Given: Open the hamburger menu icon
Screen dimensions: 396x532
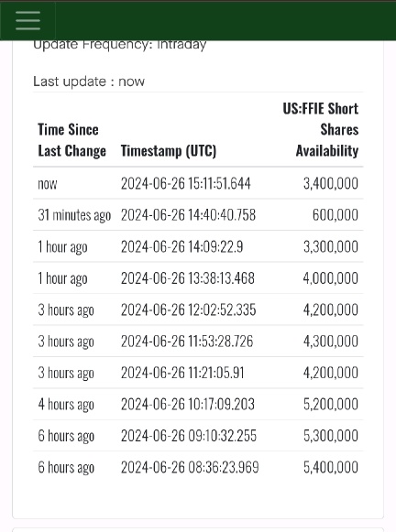Looking at the screenshot, I should click(x=27, y=20).
